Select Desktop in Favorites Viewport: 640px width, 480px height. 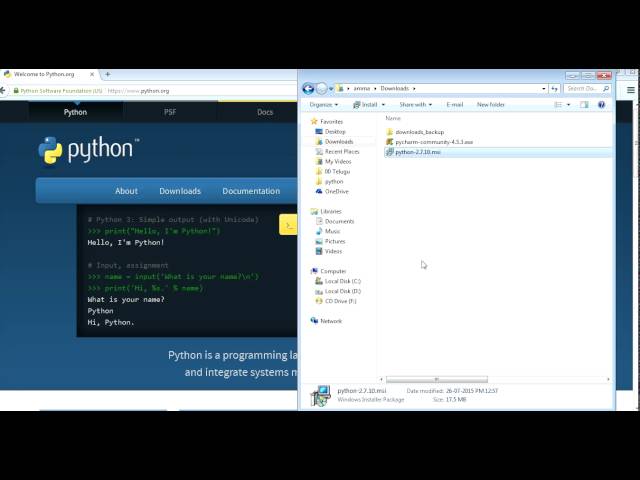(x=331, y=131)
